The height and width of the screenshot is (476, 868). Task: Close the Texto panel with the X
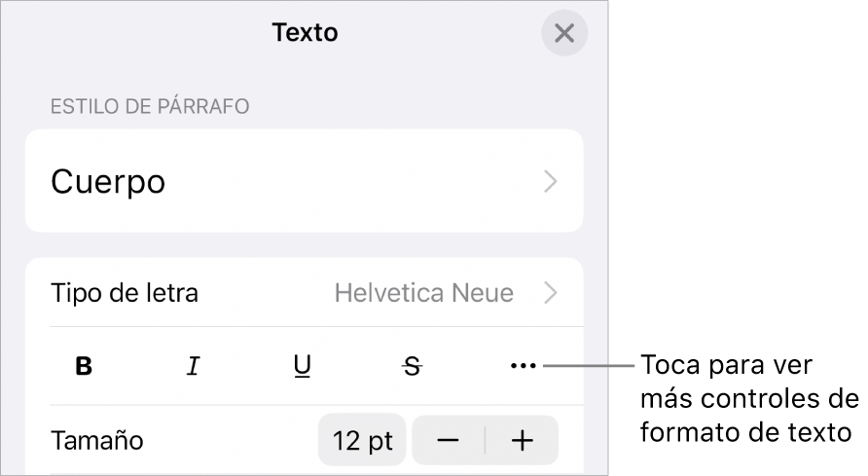(564, 34)
